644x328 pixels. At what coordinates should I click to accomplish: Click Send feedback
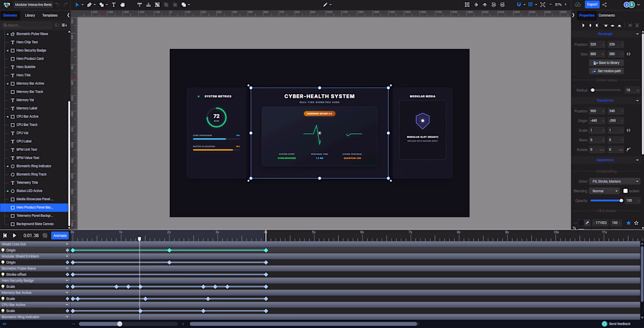point(616,324)
